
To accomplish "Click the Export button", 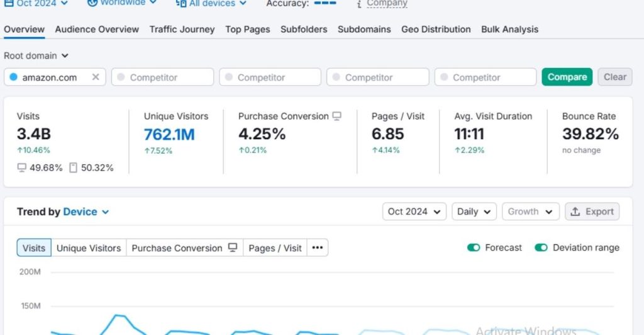I will pyautogui.click(x=592, y=212).
